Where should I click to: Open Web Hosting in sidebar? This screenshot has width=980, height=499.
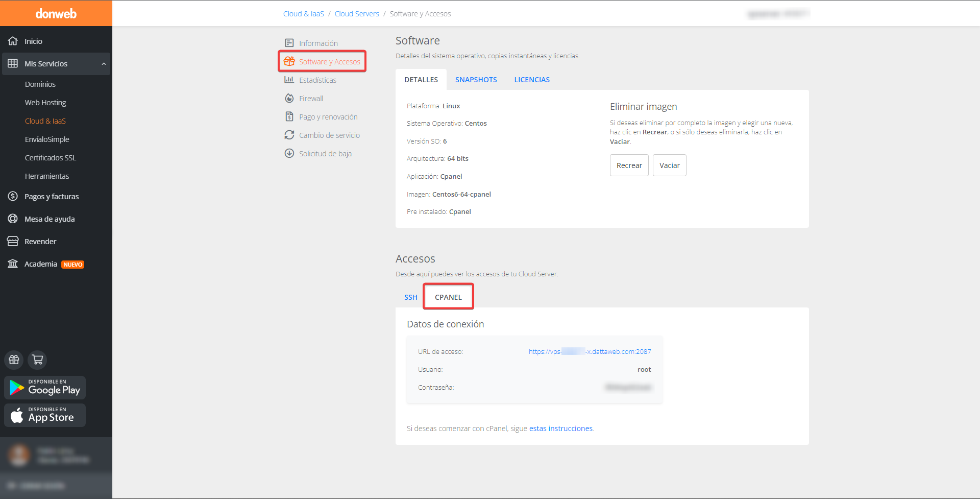45,103
